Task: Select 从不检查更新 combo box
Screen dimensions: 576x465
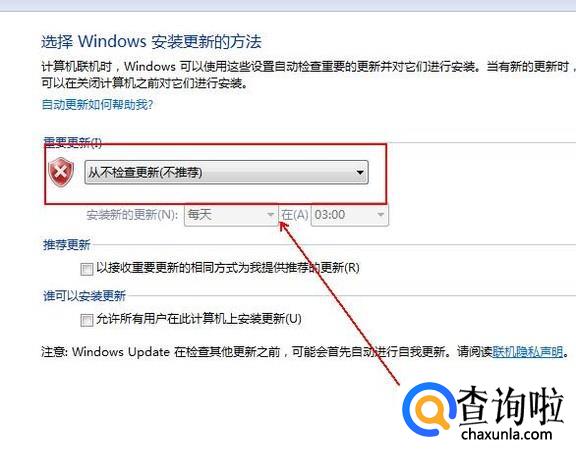Action: coord(226,172)
